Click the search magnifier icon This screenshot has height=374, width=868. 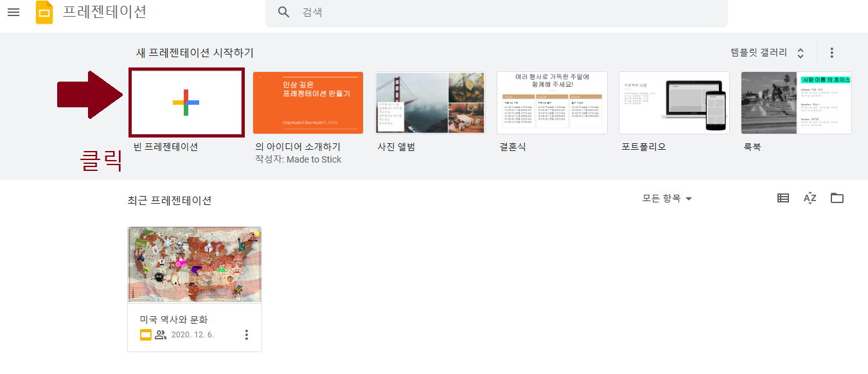click(283, 12)
